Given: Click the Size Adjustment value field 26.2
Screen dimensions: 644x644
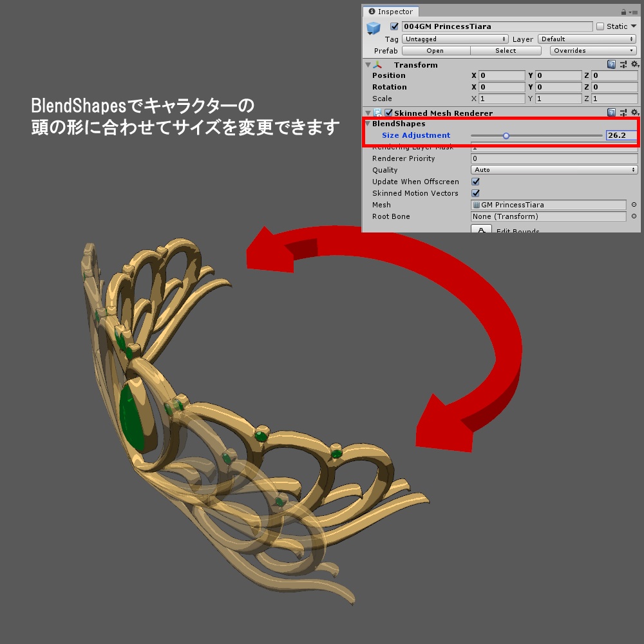Looking at the screenshot, I should (621, 135).
